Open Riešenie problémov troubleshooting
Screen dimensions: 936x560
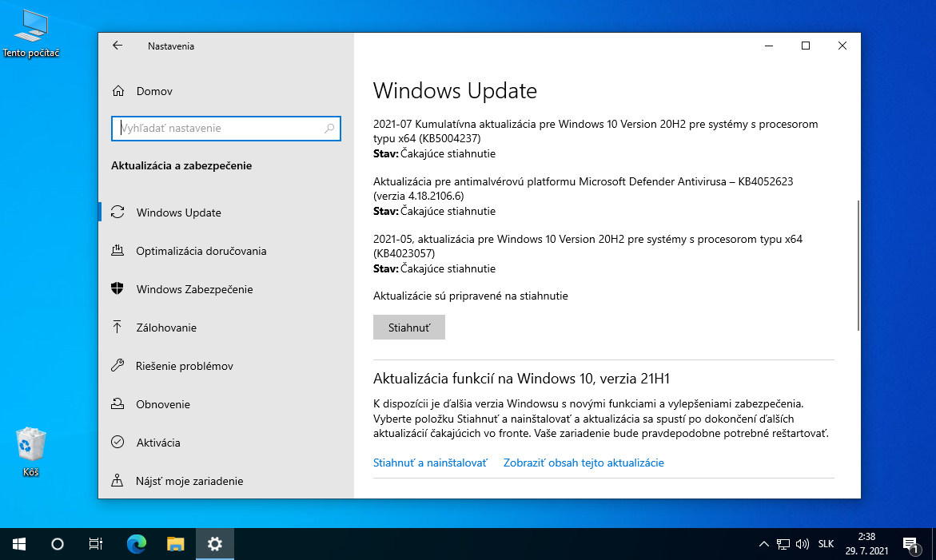(185, 366)
